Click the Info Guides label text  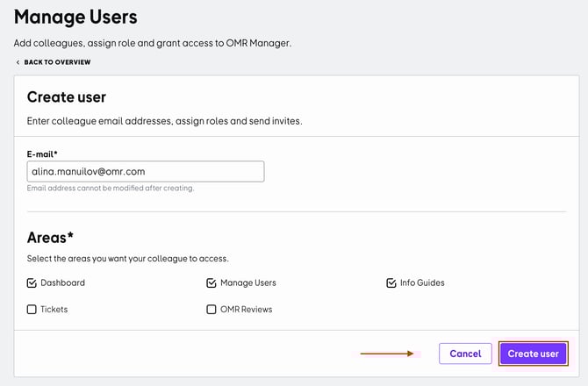tap(422, 283)
